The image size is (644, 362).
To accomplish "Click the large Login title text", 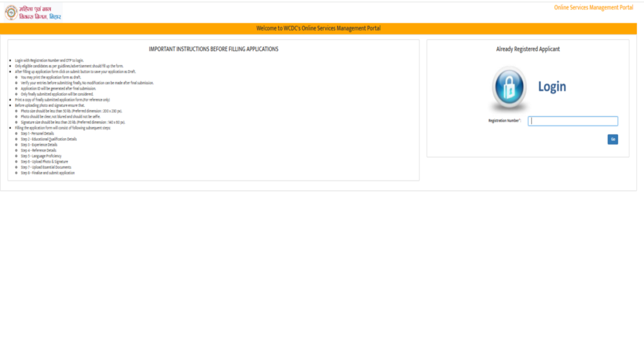I will click(x=552, y=87).
